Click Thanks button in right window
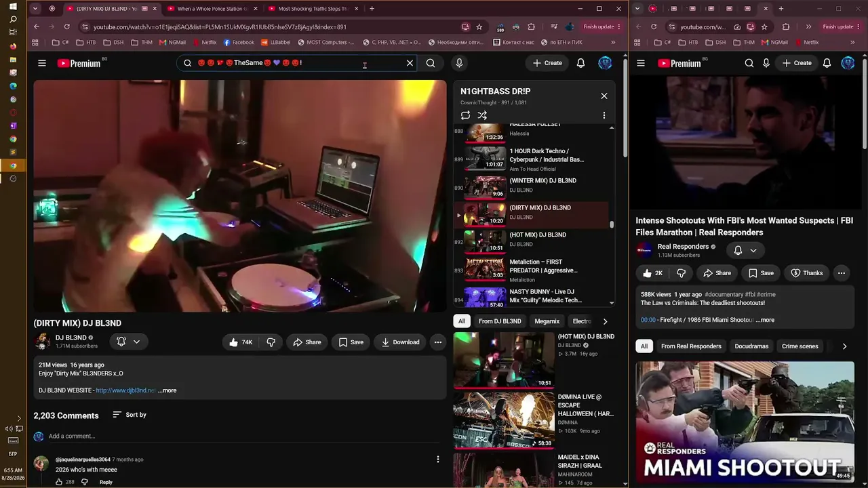Image resolution: width=868 pixels, height=488 pixels. (x=806, y=273)
